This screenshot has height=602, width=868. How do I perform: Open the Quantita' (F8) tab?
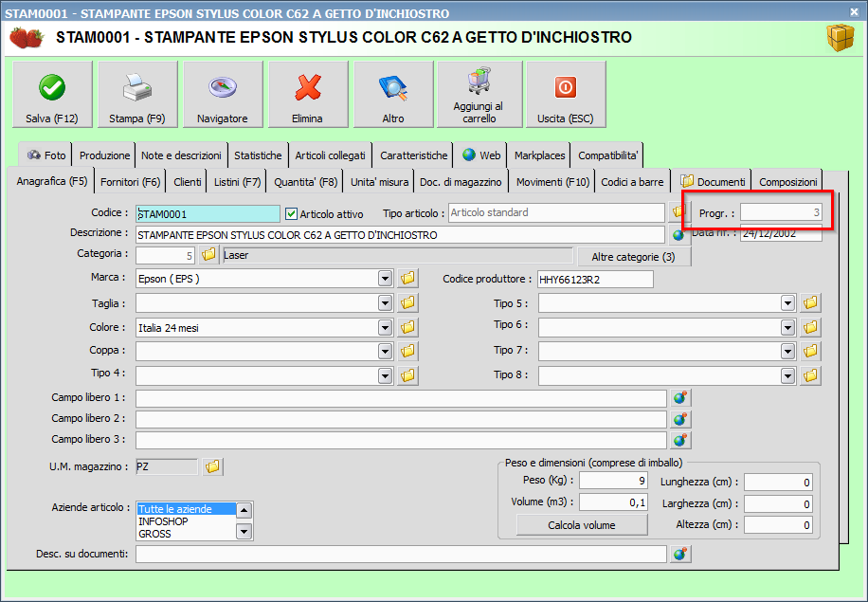pyautogui.click(x=305, y=182)
